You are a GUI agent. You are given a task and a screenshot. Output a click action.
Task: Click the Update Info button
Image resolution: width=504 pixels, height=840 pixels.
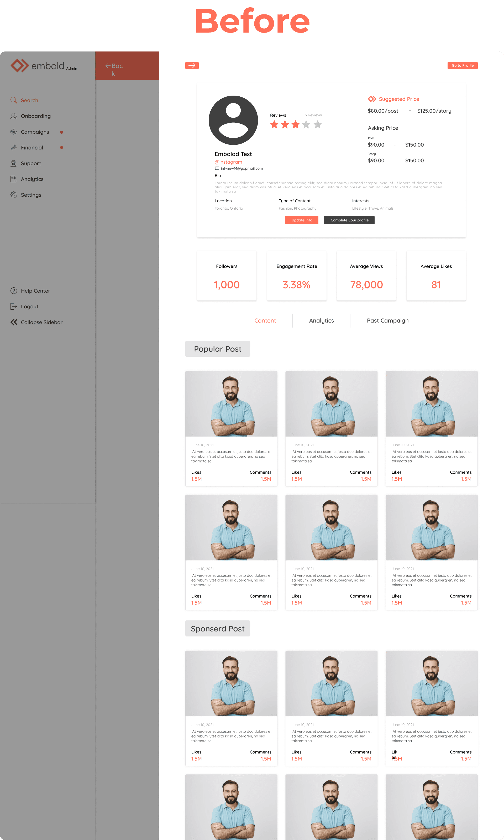click(x=301, y=220)
